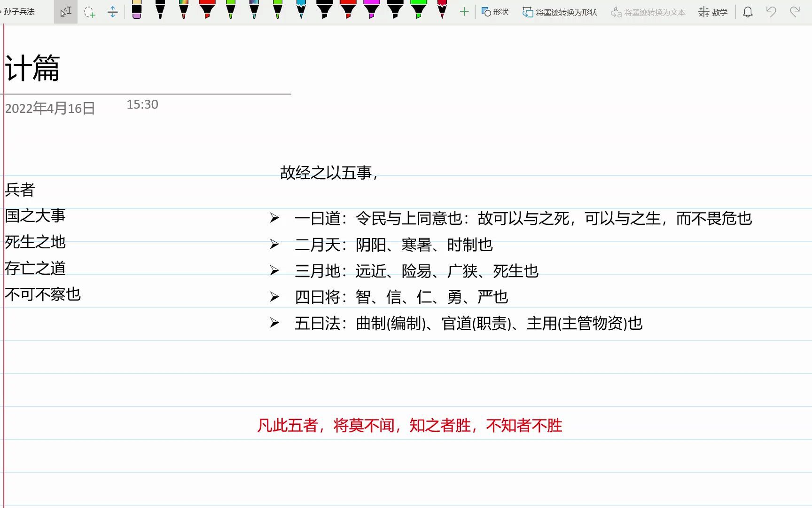This screenshot has width=812, height=508.
Task: Click the text 兵者
Action: click(20, 190)
